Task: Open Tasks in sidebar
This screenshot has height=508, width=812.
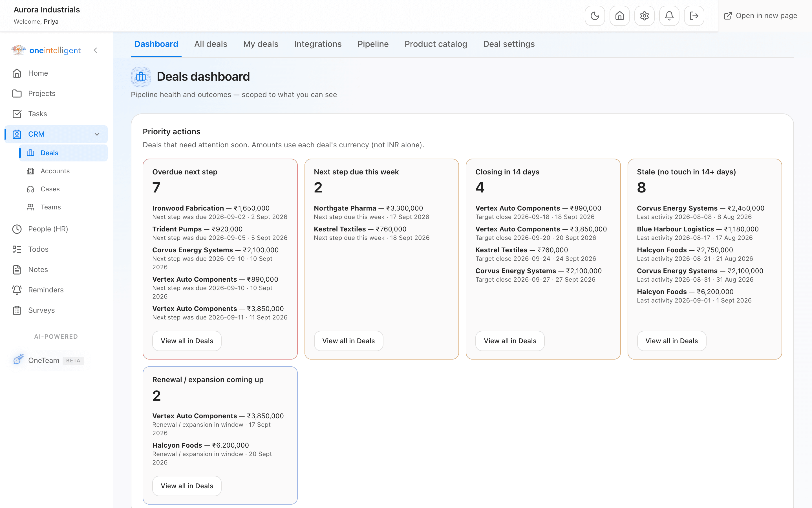Action: [x=56, y=114]
